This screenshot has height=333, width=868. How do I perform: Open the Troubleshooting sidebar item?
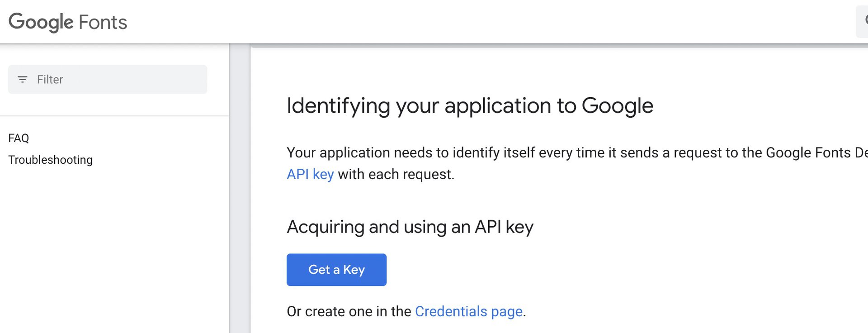[x=50, y=160]
